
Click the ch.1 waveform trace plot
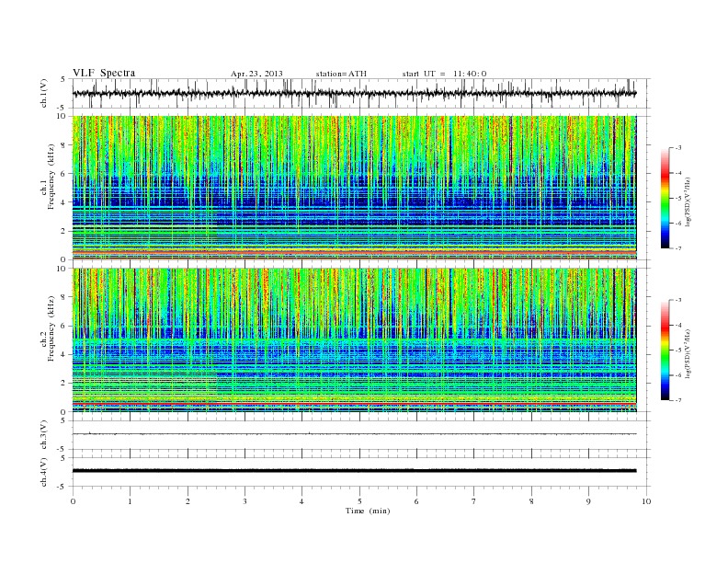361,93
